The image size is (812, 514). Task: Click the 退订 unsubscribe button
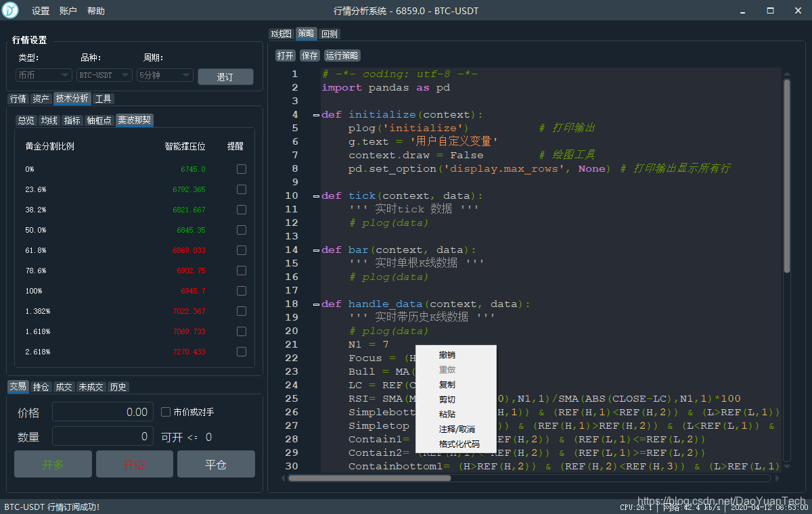pos(225,76)
